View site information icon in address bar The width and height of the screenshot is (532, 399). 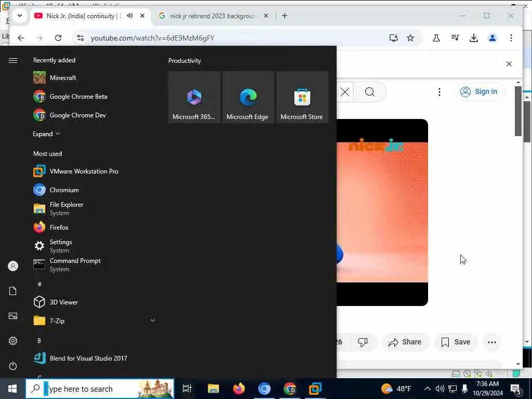[x=81, y=38]
